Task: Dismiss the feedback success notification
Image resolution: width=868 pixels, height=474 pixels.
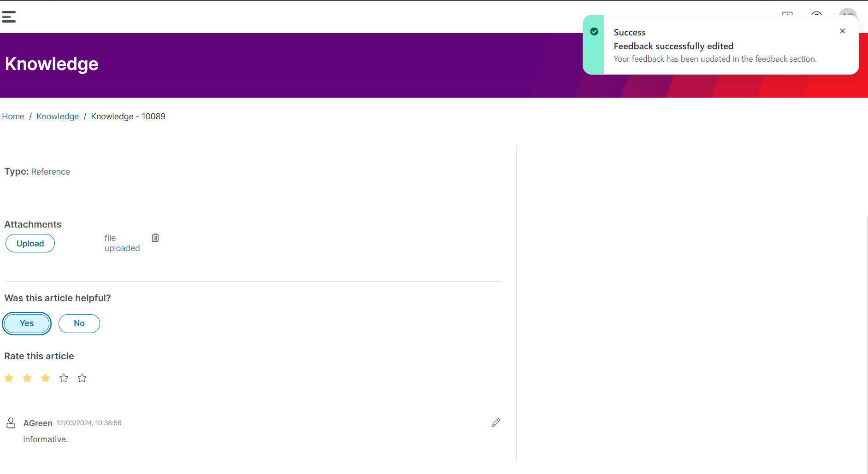Action: click(x=842, y=31)
